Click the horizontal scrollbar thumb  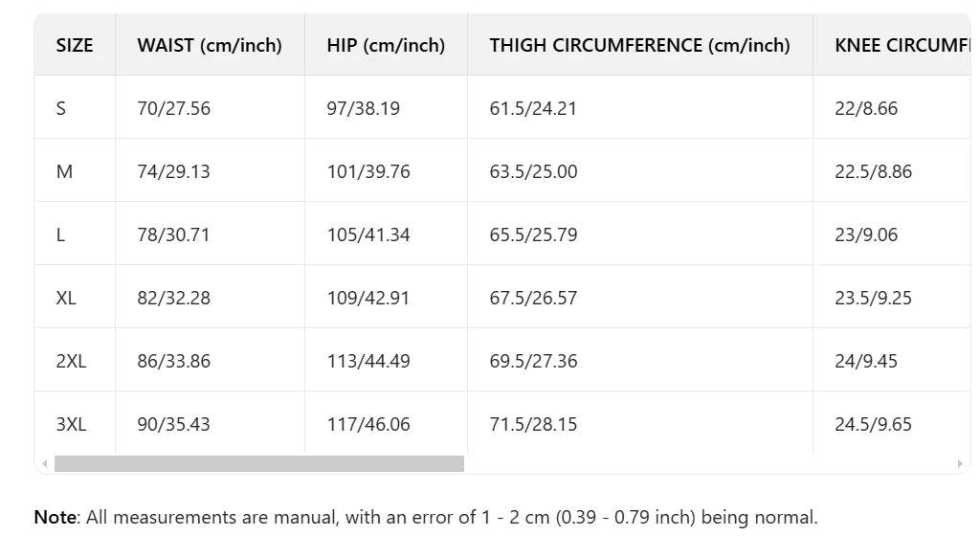coord(258,464)
